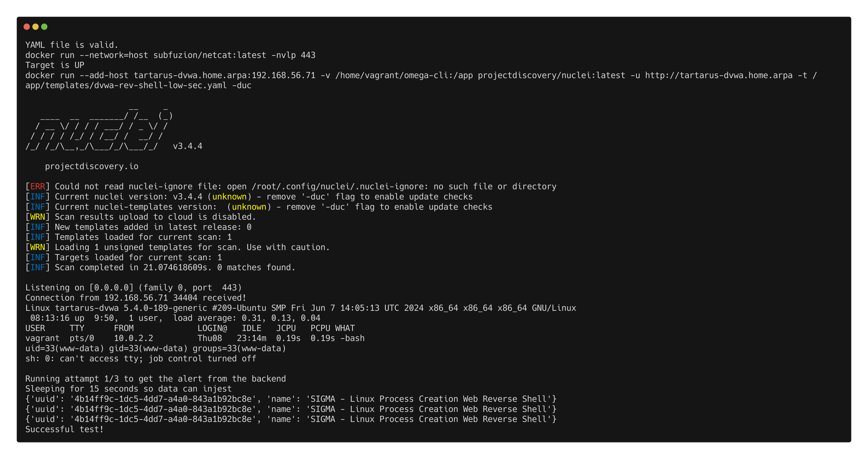The width and height of the screenshot is (868, 459).
Task: Click the red ERR tag
Action: [37, 186]
